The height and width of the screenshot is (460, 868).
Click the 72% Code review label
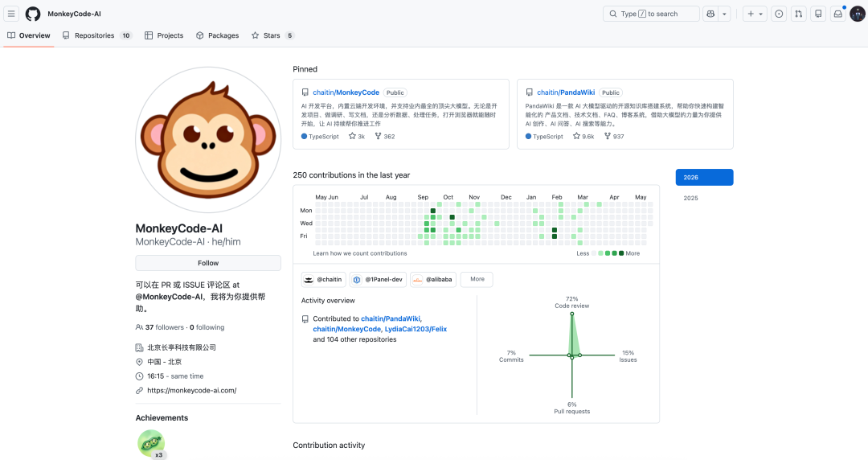coord(572,302)
